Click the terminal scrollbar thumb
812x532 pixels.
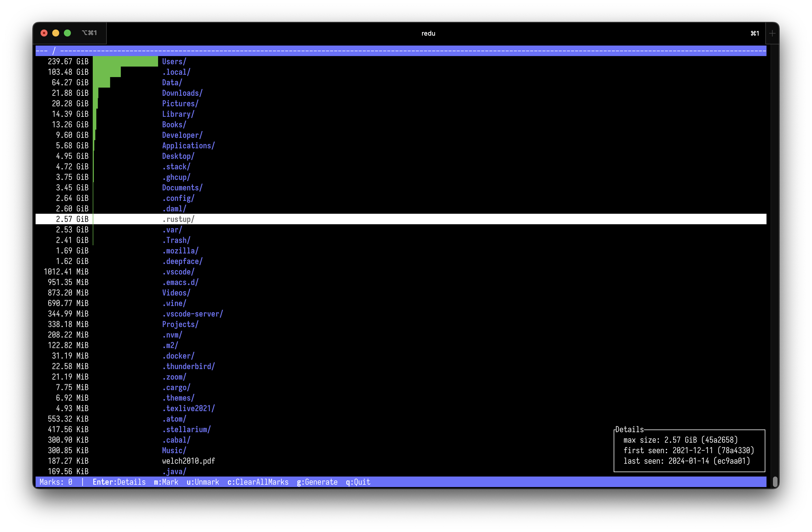775,481
